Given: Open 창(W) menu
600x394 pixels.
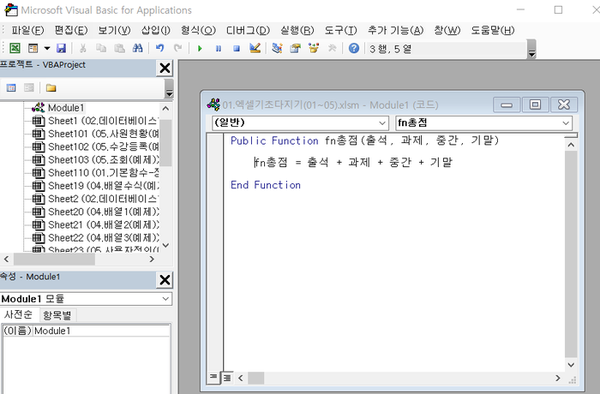Looking at the screenshot, I should tap(447, 30).
